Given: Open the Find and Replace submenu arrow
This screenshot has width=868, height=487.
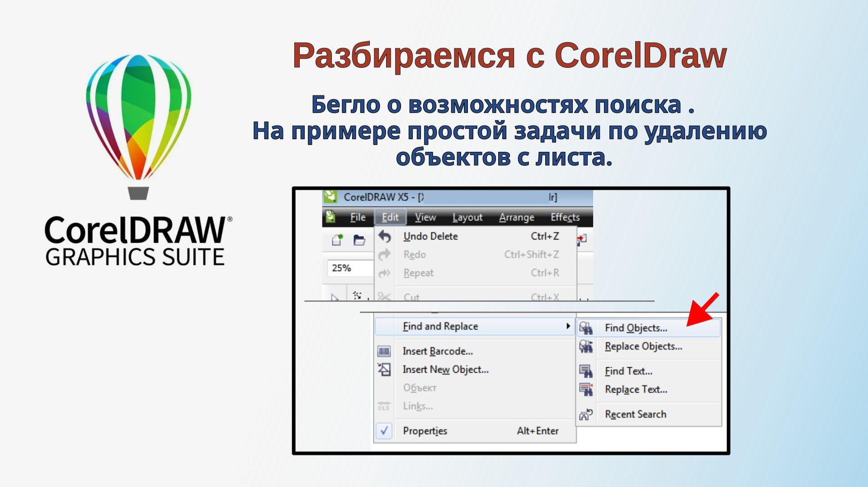Looking at the screenshot, I should point(568,326).
